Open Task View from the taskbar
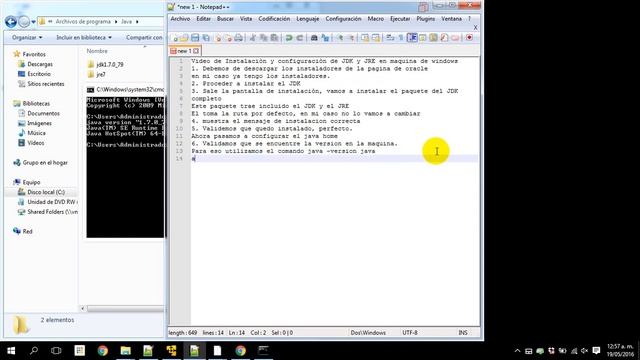 56,351
